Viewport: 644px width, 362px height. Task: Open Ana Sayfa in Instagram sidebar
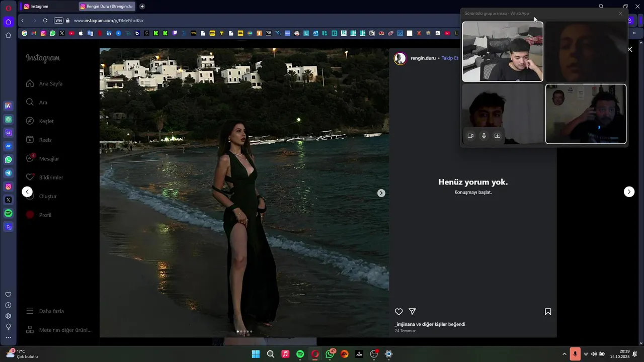click(44, 83)
